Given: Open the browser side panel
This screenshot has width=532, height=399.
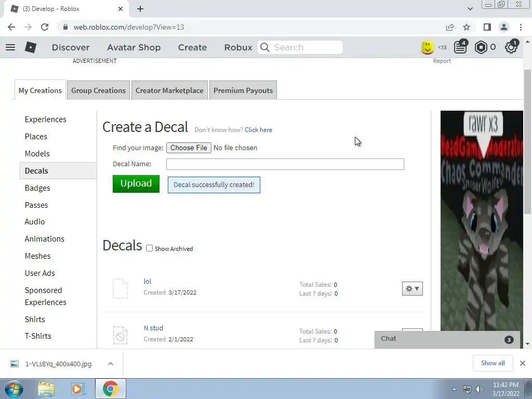Looking at the screenshot, I should coord(487,27).
